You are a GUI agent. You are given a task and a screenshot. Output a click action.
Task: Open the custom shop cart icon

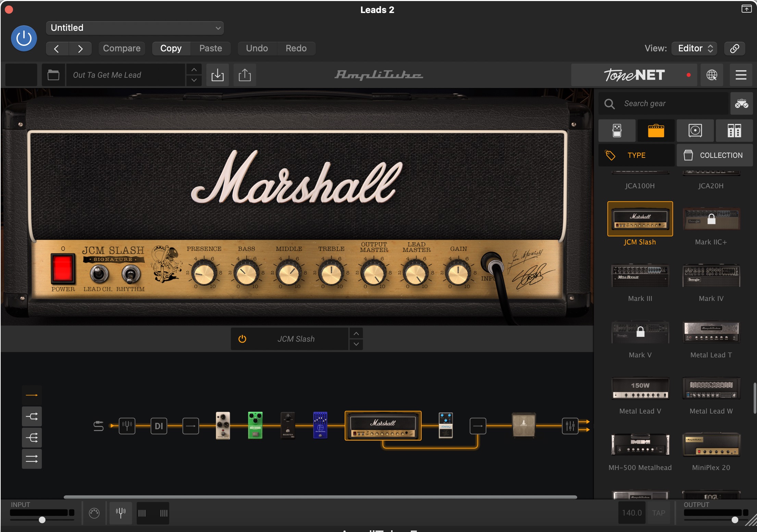tap(742, 103)
